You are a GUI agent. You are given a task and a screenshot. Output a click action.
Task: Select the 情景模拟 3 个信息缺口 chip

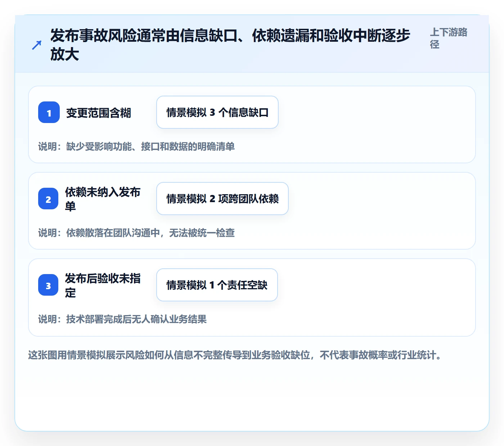click(217, 112)
